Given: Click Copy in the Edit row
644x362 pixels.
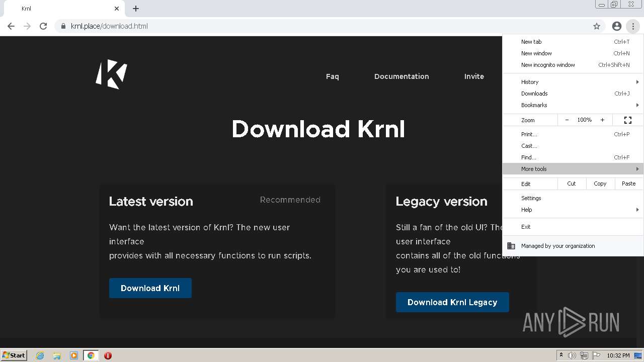Looking at the screenshot, I should click(600, 184).
